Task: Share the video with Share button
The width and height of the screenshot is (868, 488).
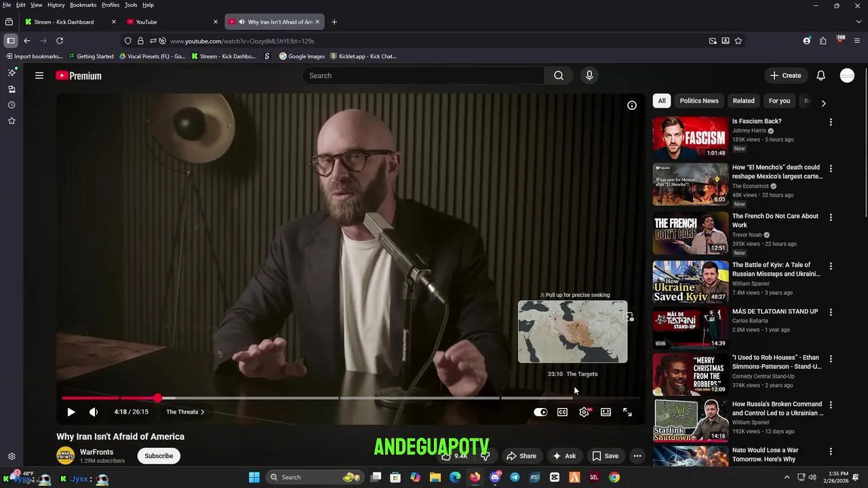Action: click(x=521, y=456)
